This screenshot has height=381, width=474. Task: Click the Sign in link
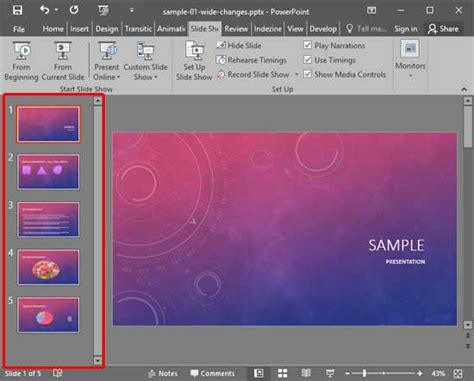(406, 29)
